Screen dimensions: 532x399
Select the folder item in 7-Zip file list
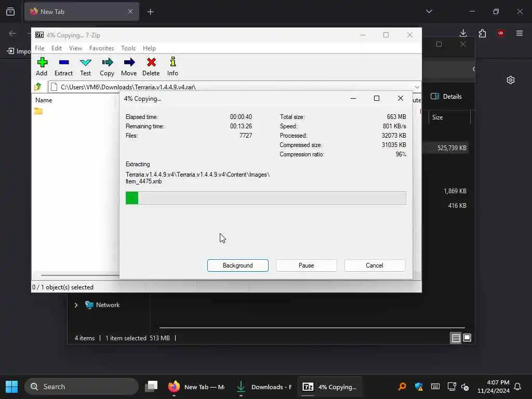click(38, 111)
